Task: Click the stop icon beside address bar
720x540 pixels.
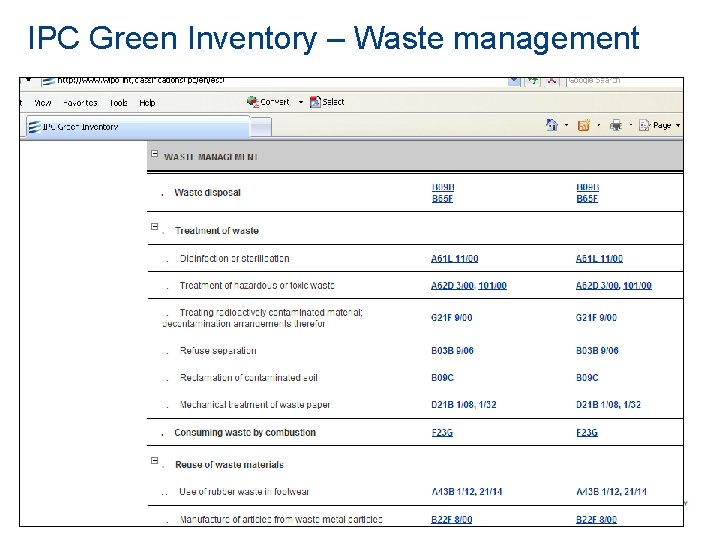Action: coord(552,81)
